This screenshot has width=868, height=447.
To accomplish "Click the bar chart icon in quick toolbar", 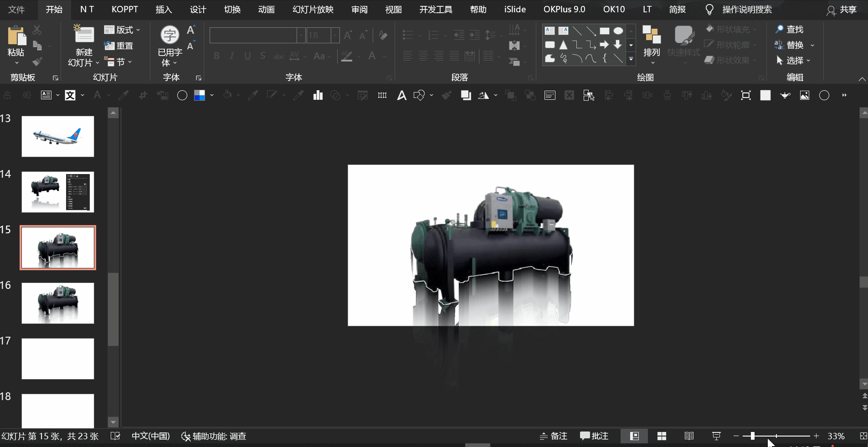I will 318,95.
